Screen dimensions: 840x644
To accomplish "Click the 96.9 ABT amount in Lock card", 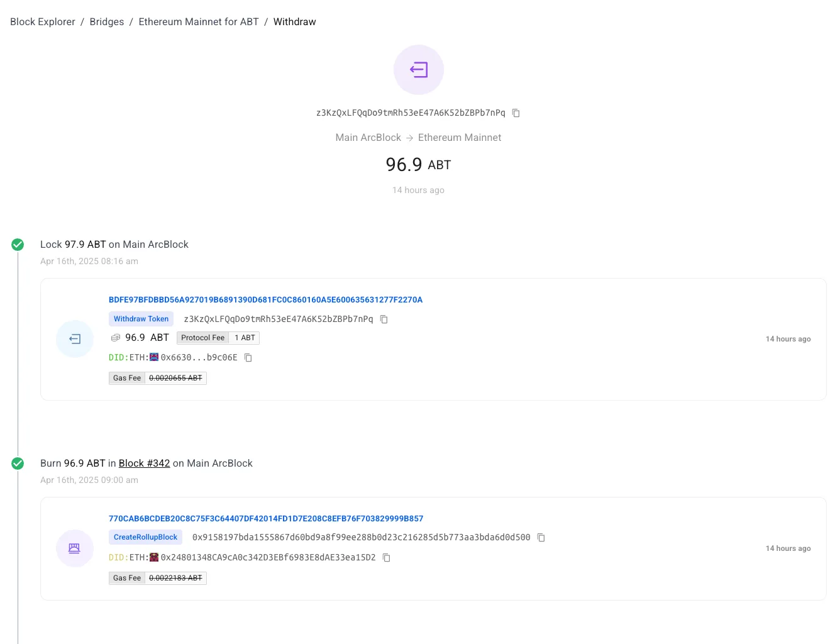I will [147, 338].
